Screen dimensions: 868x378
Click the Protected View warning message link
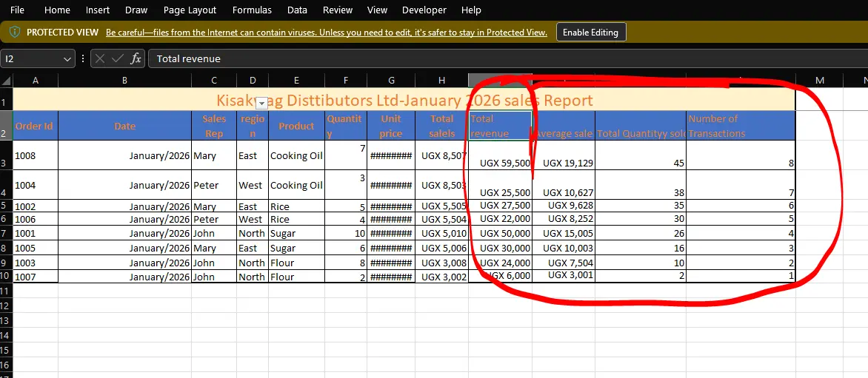click(326, 32)
